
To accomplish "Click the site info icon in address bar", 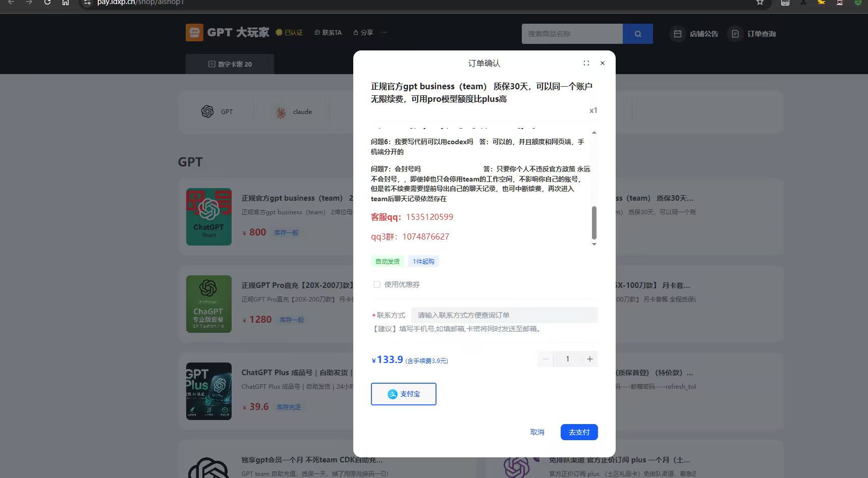I will pyautogui.click(x=87, y=3).
